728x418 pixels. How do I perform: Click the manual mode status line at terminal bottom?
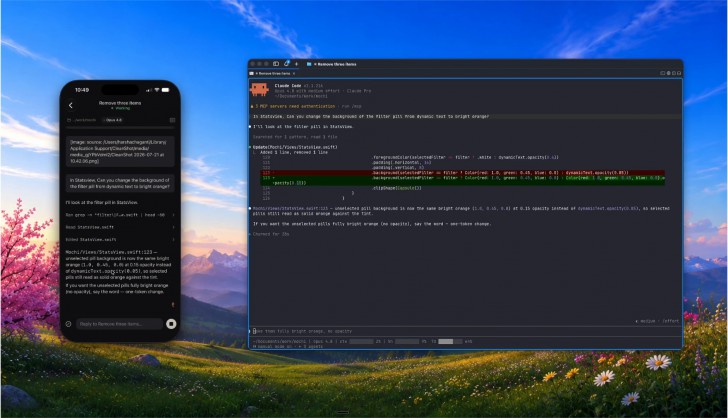(x=288, y=346)
